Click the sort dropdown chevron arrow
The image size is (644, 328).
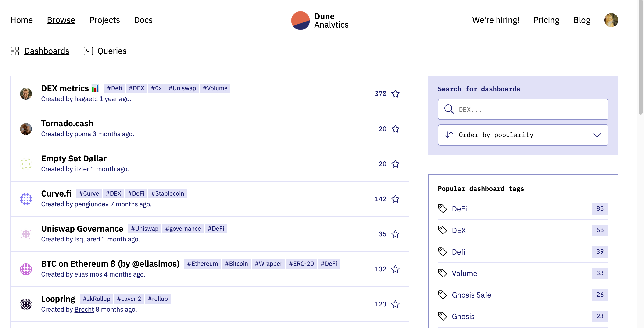(x=597, y=135)
